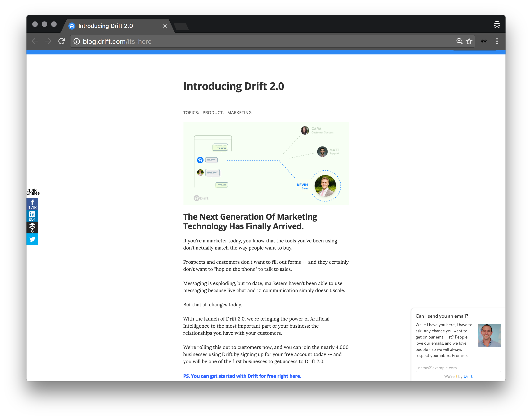The image size is (532, 419).
Task: Click the Next Generation Of Marketing subheading
Action: click(250, 222)
